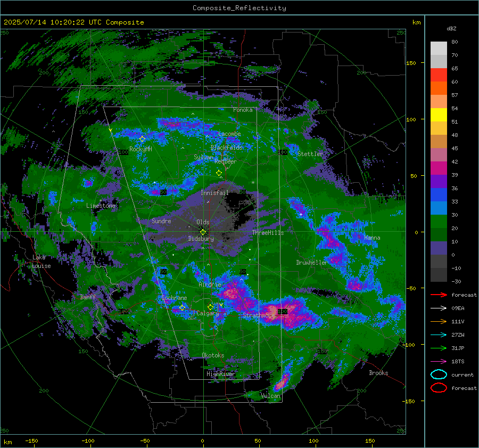479x448 pixels.
Task: Click the Vulcan label
Action: pyautogui.click(x=271, y=396)
